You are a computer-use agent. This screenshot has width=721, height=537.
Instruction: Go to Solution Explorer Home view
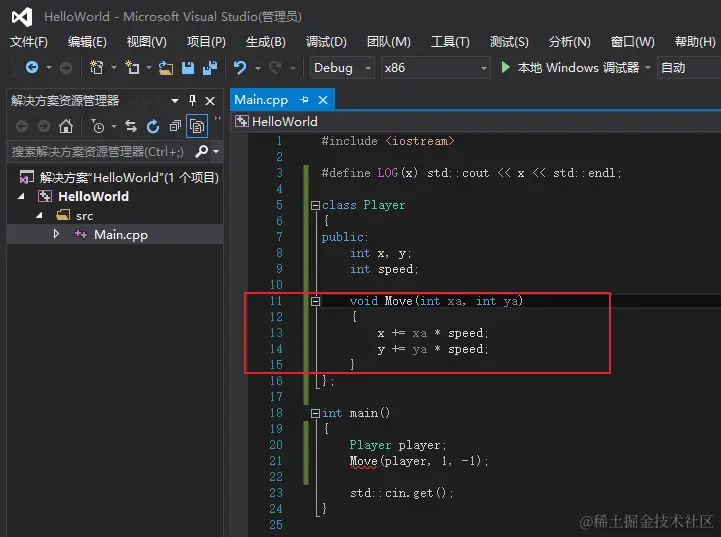coord(66,126)
